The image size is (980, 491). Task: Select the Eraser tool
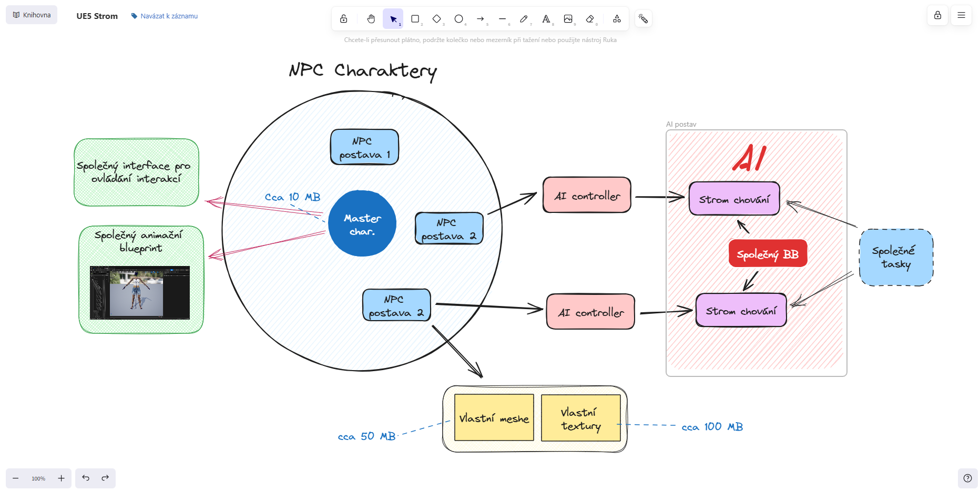(x=590, y=19)
